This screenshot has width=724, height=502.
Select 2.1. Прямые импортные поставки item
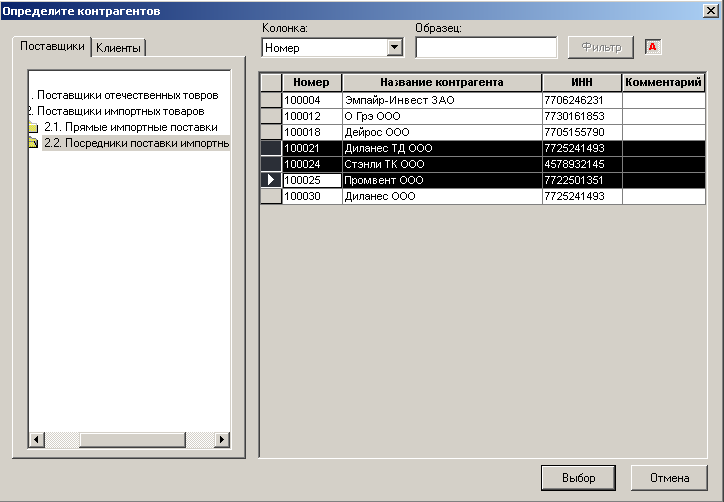point(131,127)
